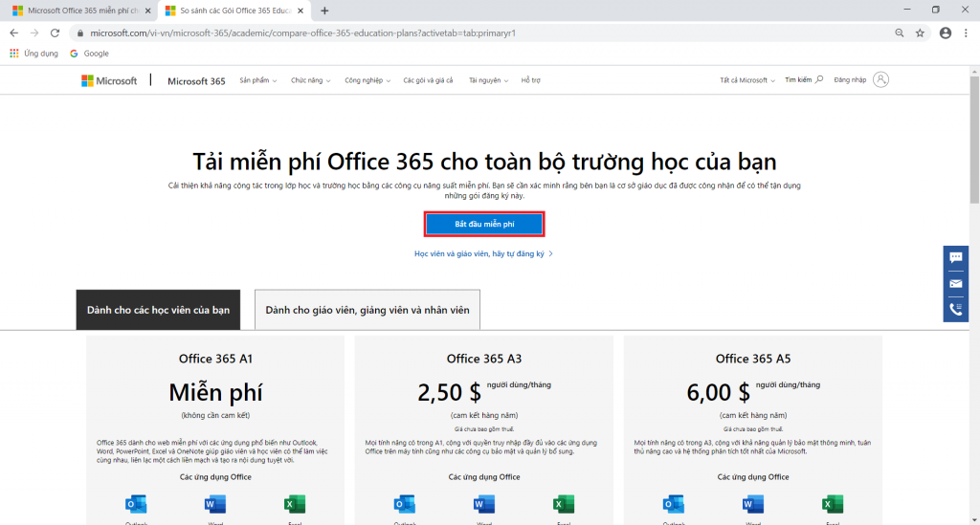This screenshot has width=980, height=525.
Task: Click the 6,00 $ price text
Action: tap(718, 393)
